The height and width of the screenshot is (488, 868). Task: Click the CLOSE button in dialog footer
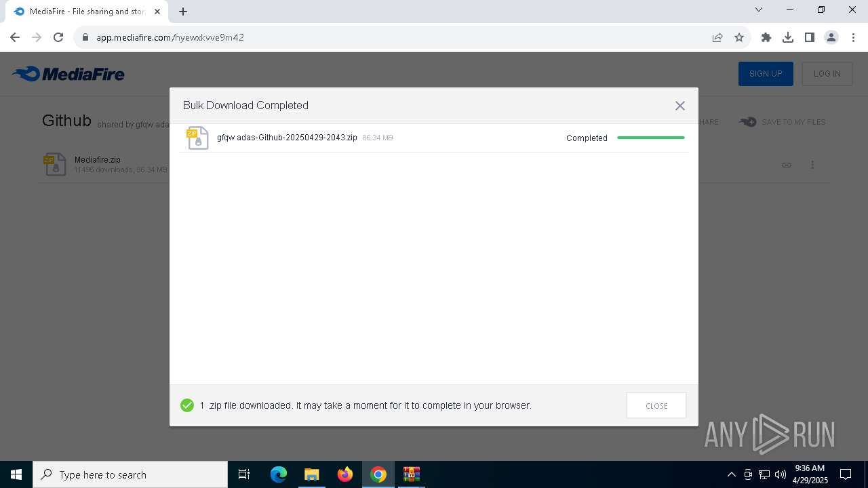tap(656, 405)
